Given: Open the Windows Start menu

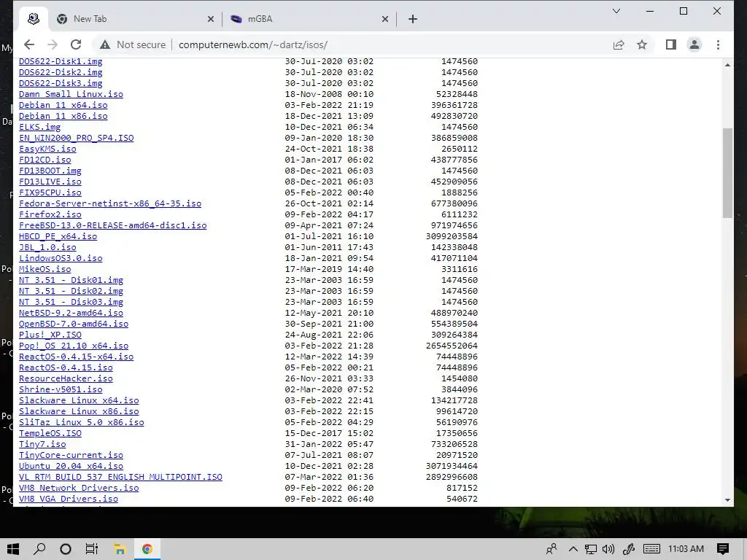Looking at the screenshot, I should pyautogui.click(x=13, y=549).
